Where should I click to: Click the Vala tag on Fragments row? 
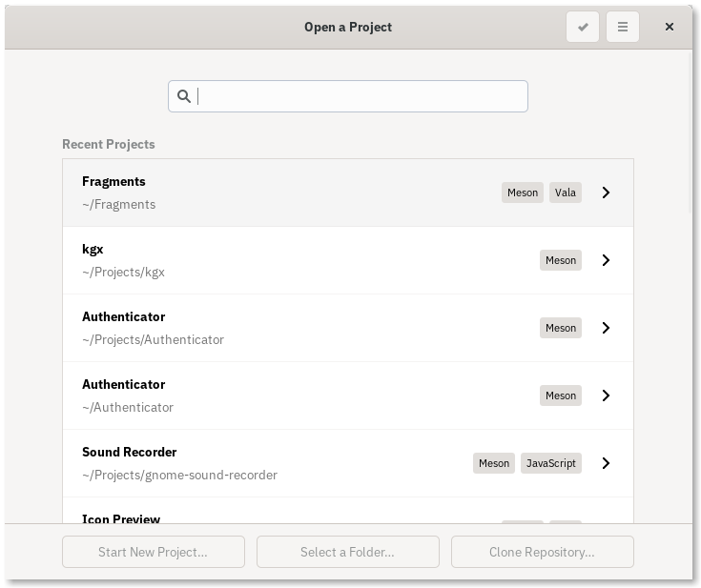[x=565, y=193]
